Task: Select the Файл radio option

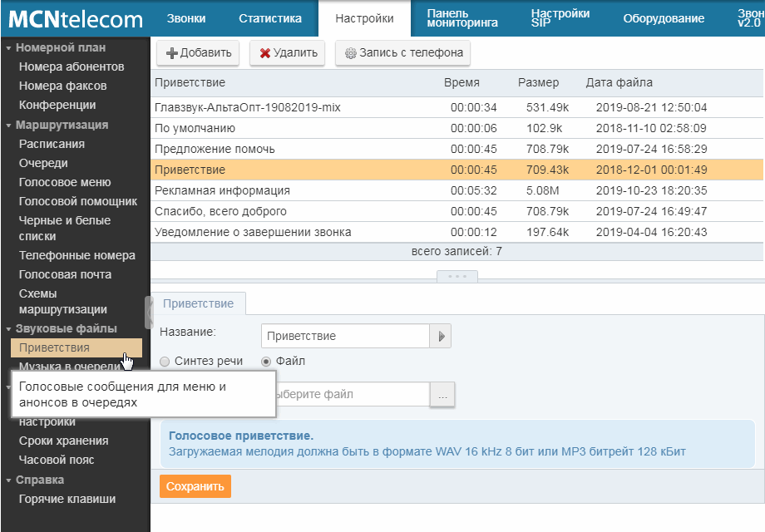Action: click(x=266, y=362)
